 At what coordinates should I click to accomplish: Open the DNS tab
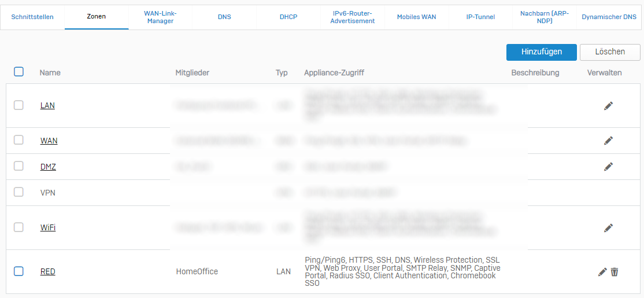(224, 17)
